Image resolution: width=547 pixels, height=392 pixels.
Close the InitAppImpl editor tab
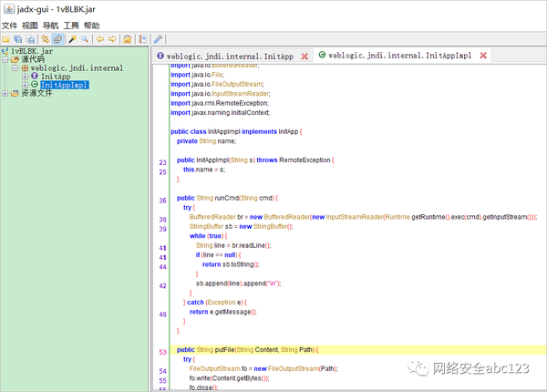coord(483,57)
